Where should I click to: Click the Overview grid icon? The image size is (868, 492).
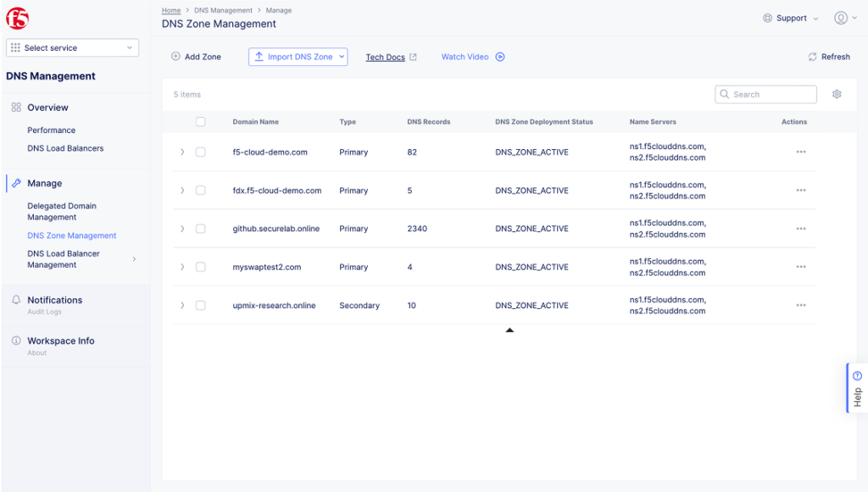coord(16,108)
